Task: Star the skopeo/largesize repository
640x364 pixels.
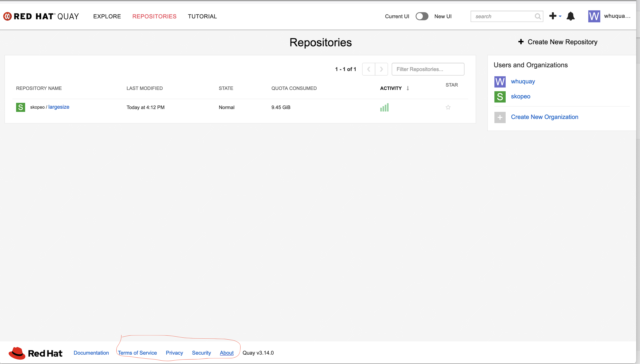Action: click(448, 107)
